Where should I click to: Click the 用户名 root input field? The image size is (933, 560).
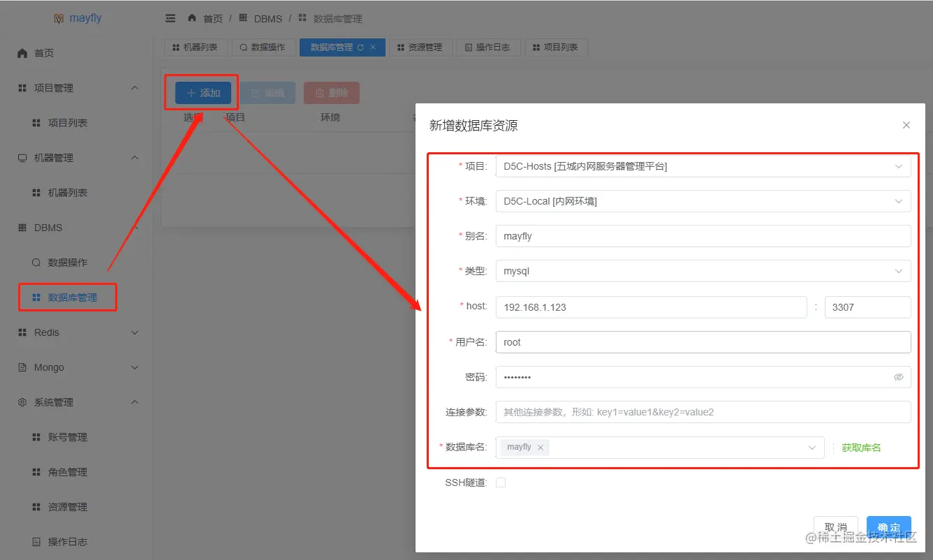[703, 342]
